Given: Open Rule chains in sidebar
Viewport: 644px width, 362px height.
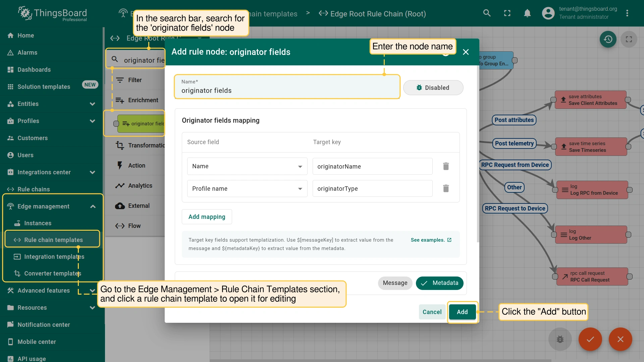Looking at the screenshot, I should [x=52, y=189].
